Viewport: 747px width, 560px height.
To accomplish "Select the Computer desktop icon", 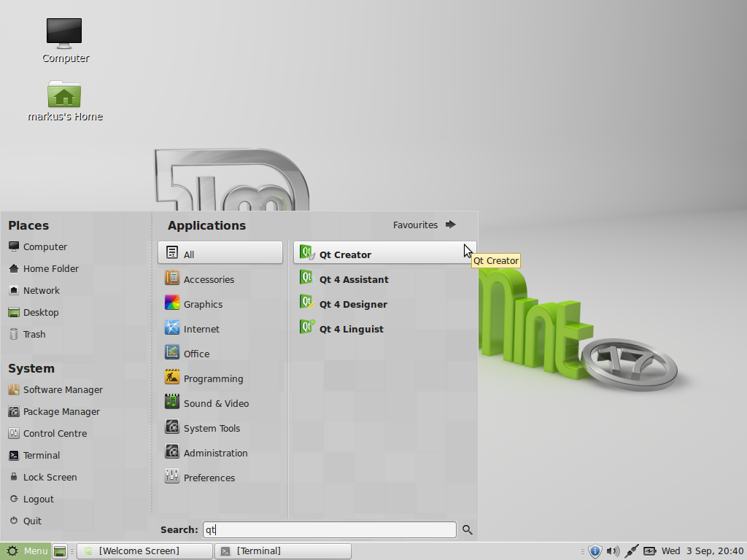I will 65,41.
